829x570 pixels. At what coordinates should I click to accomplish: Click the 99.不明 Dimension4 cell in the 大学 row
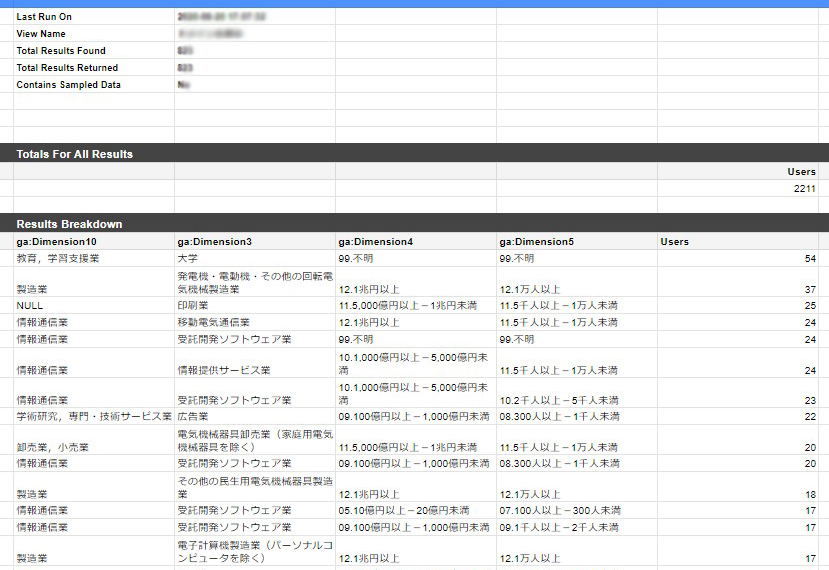click(416, 258)
